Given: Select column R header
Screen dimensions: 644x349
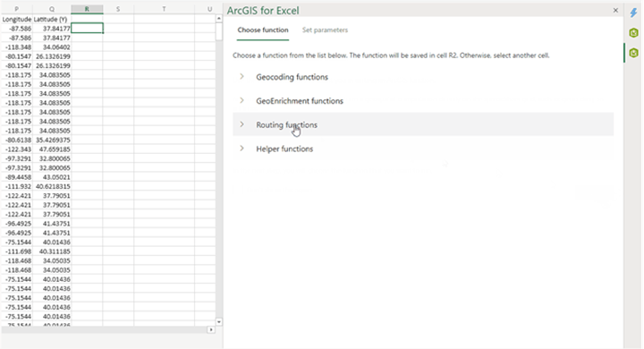Looking at the screenshot, I should (87, 9).
